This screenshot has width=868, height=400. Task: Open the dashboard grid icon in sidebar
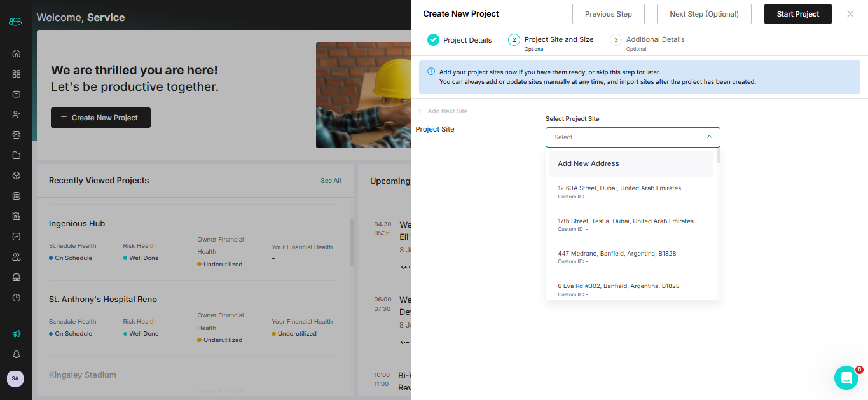pos(17,74)
